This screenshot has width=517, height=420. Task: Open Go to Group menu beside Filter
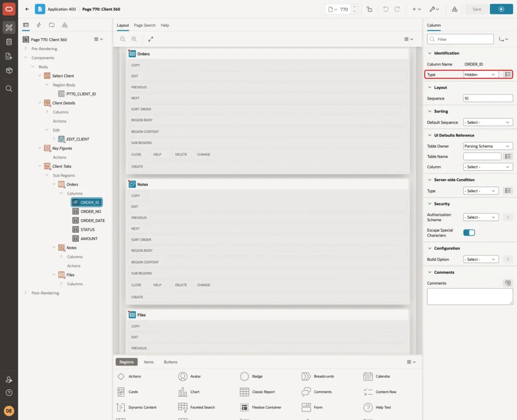pos(503,39)
